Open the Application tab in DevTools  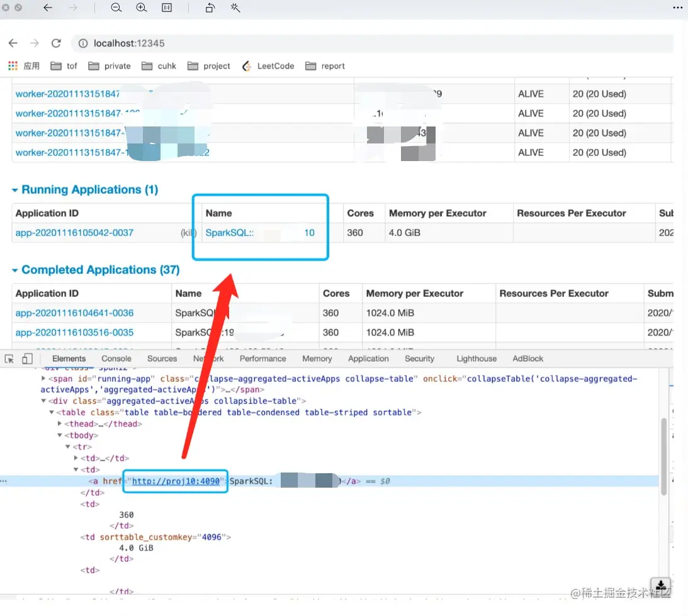click(x=368, y=359)
